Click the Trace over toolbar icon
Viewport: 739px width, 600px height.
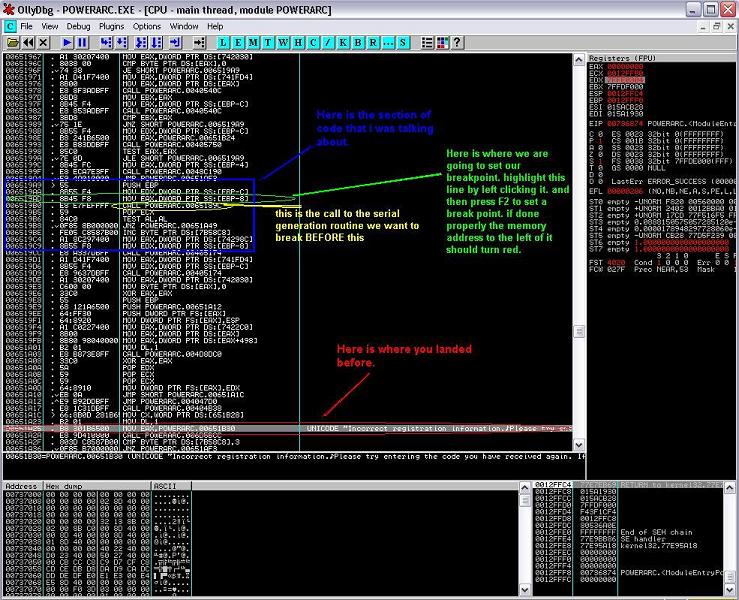tap(156, 43)
